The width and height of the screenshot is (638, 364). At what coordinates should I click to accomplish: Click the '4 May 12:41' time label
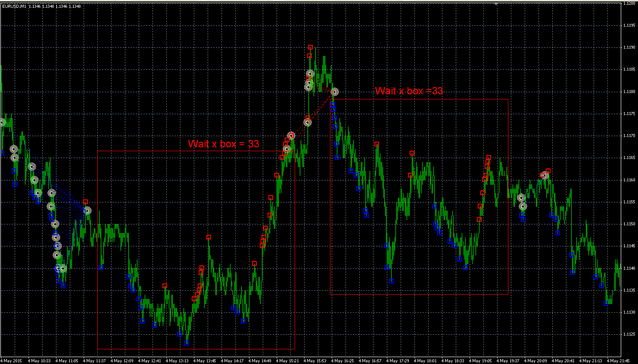(149, 361)
